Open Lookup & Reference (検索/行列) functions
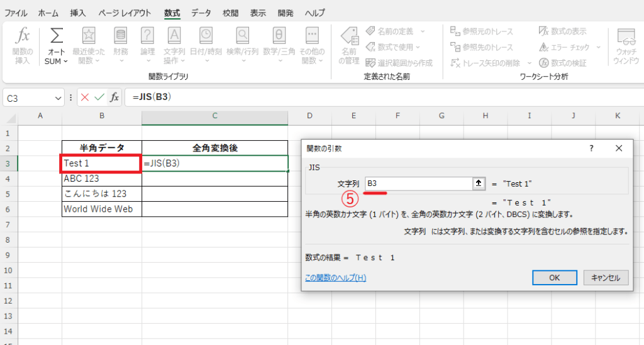 coord(242,45)
